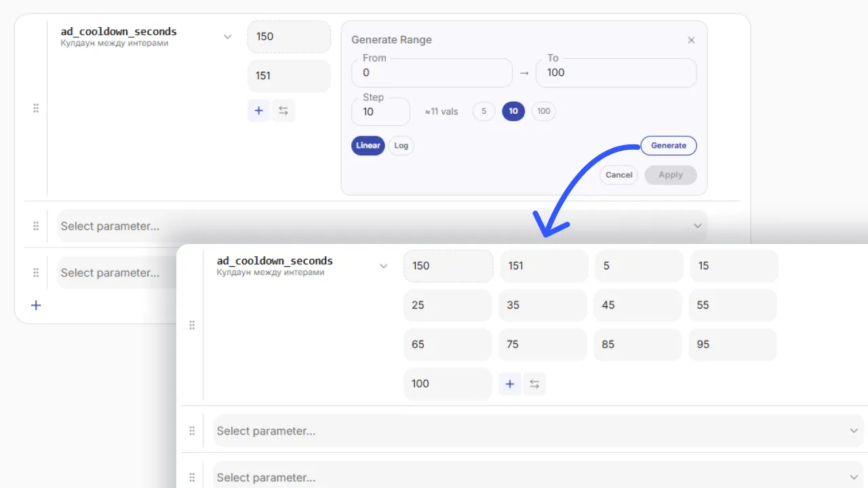Click drag handle beside upper ad_cooldown_seconds row

click(36, 108)
